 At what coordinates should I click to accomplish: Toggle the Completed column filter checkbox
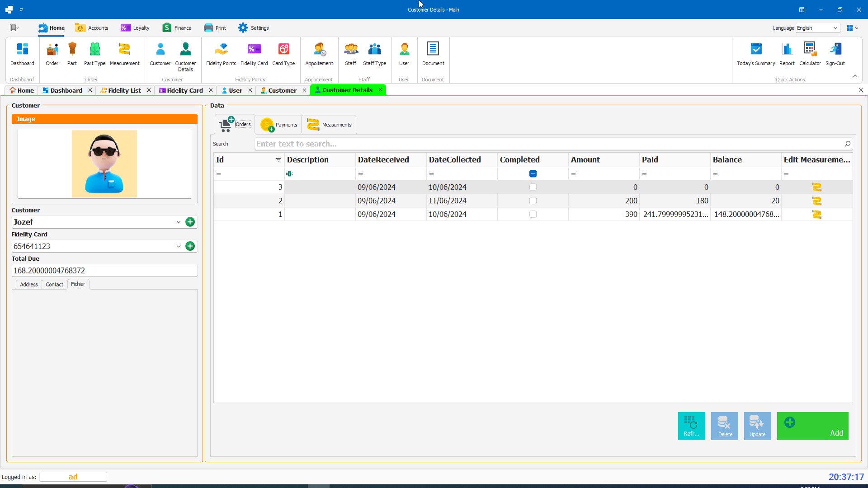point(533,174)
